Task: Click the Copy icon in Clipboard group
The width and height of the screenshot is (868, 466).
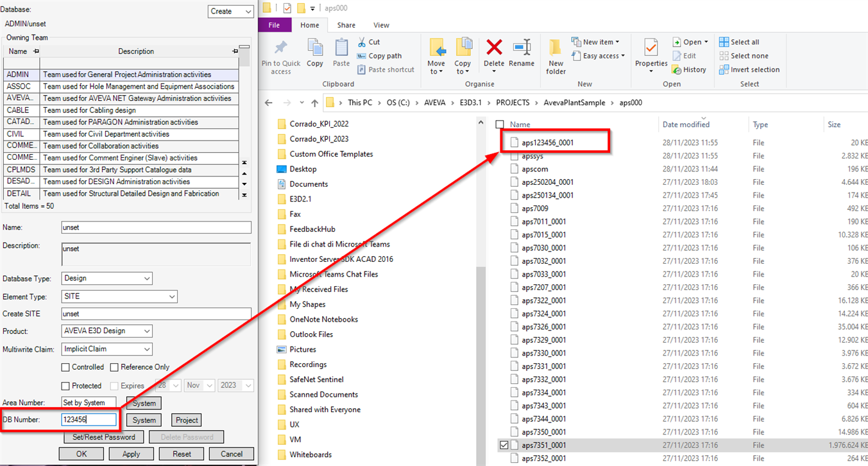Action: (315, 48)
